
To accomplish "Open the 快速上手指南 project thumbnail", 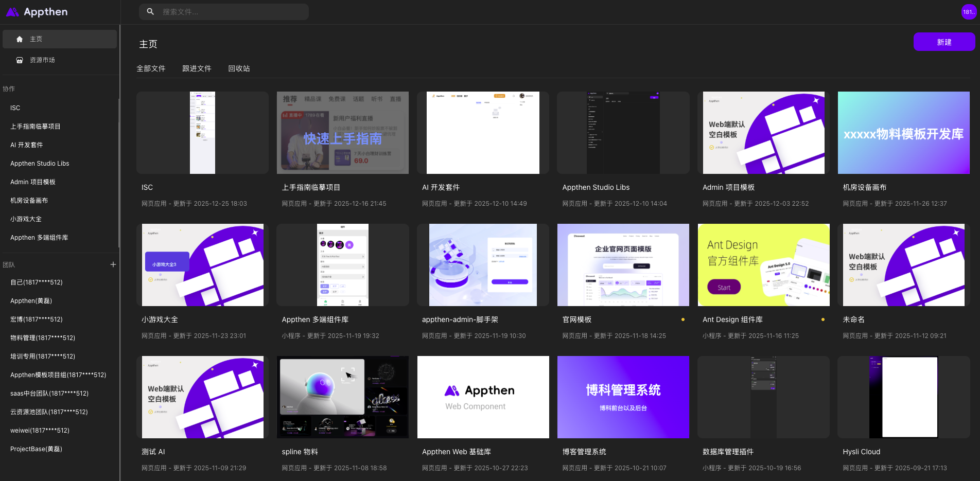I will click(x=343, y=133).
